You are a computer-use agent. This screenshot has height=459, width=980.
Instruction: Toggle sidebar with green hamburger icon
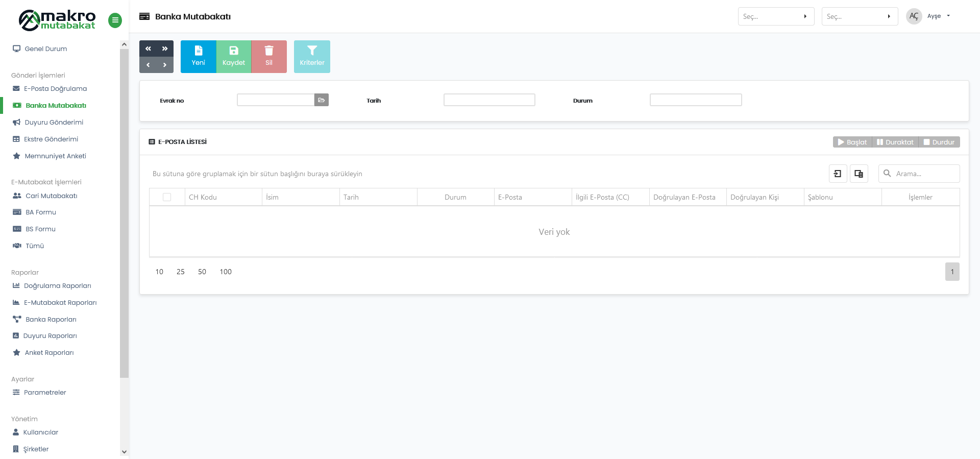click(115, 20)
